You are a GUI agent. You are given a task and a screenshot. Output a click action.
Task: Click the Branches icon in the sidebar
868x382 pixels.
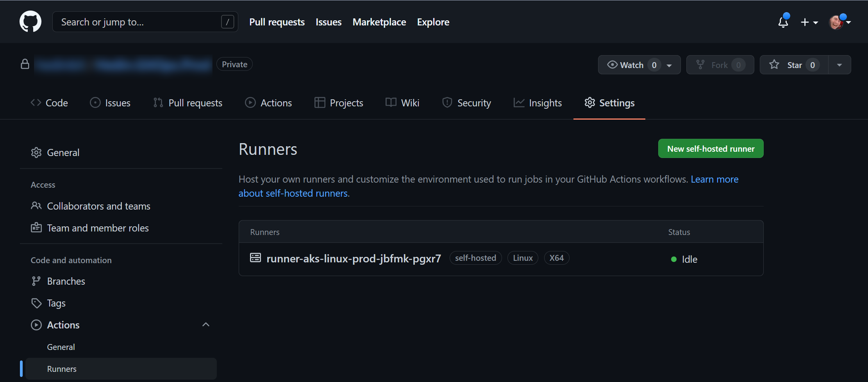(x=36, y=281)
